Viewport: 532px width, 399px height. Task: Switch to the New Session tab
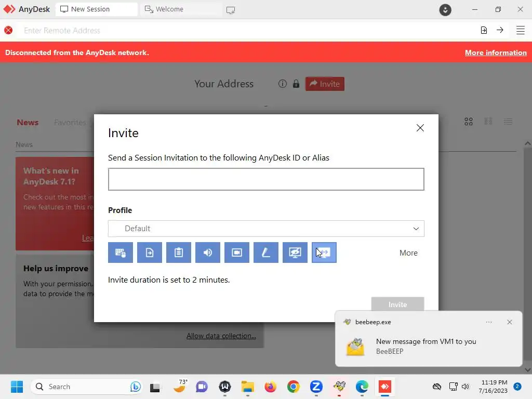pos(97,9)
